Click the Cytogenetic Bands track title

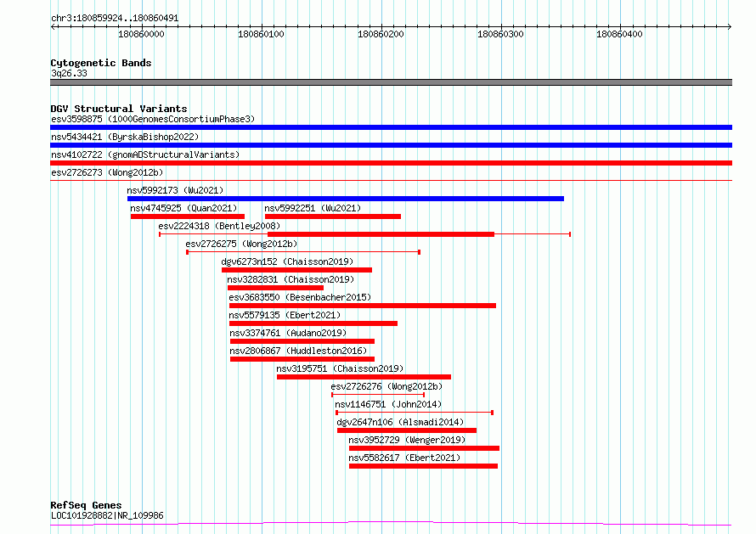[101, 63]
